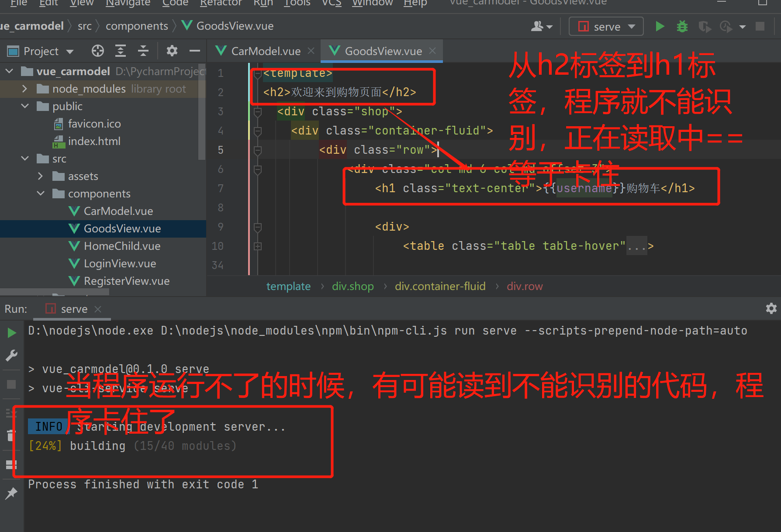Run the serve configuration with green play button

(x=660, y=27)
